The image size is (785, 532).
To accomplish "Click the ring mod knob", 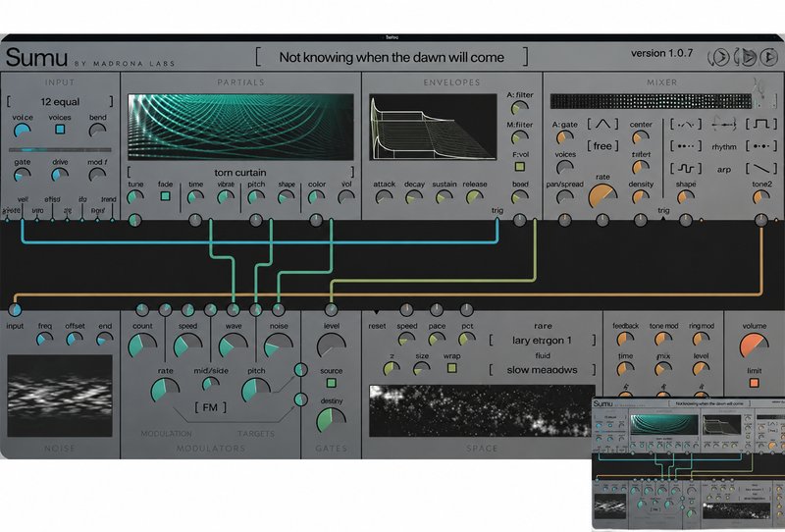I will [x=701, y=340].
